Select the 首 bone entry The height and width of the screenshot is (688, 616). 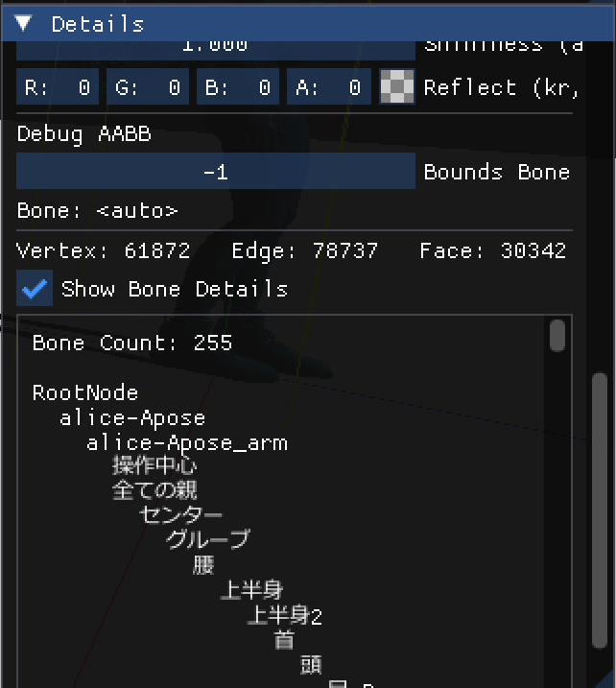(x=284, y=640)
